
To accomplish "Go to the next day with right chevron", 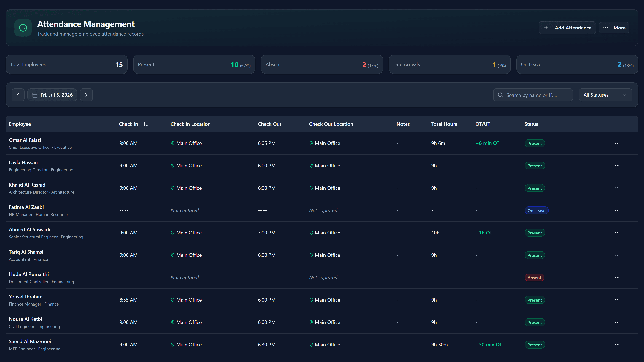I will coord(86,95).
